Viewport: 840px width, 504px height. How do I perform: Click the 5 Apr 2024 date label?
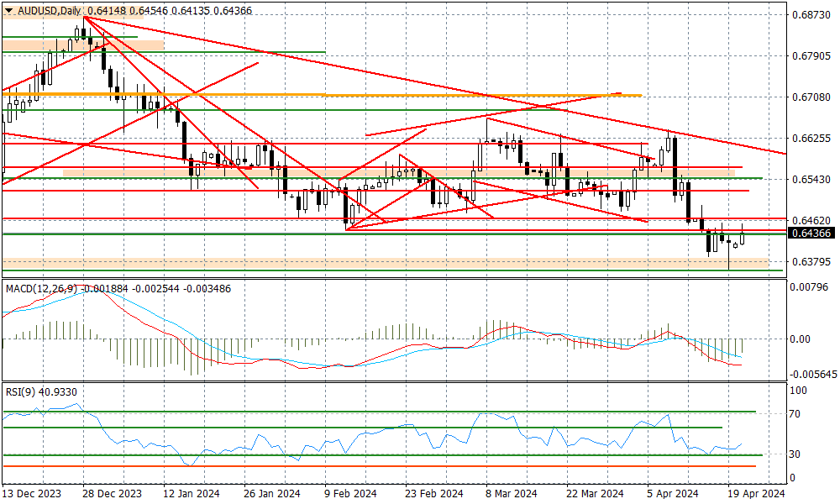coord(673,493)
